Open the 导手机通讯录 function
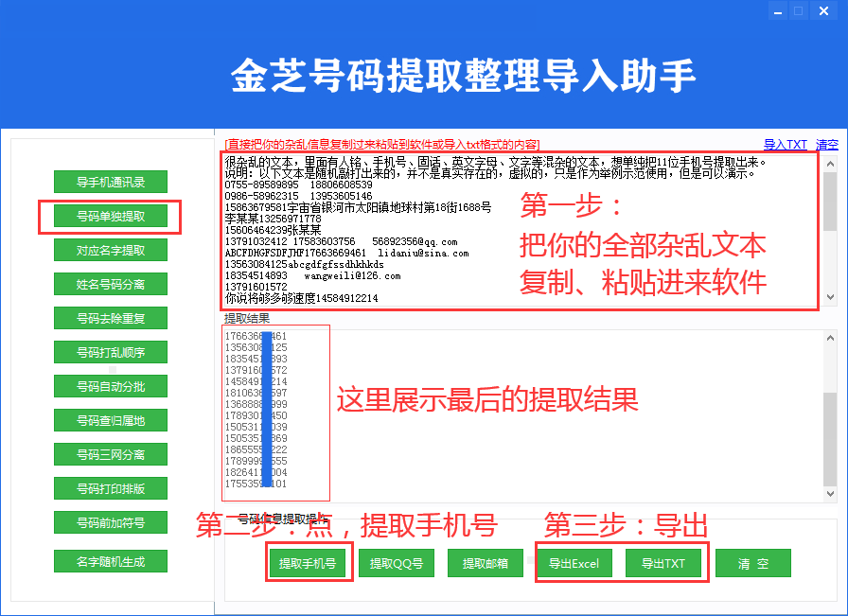 110,182
